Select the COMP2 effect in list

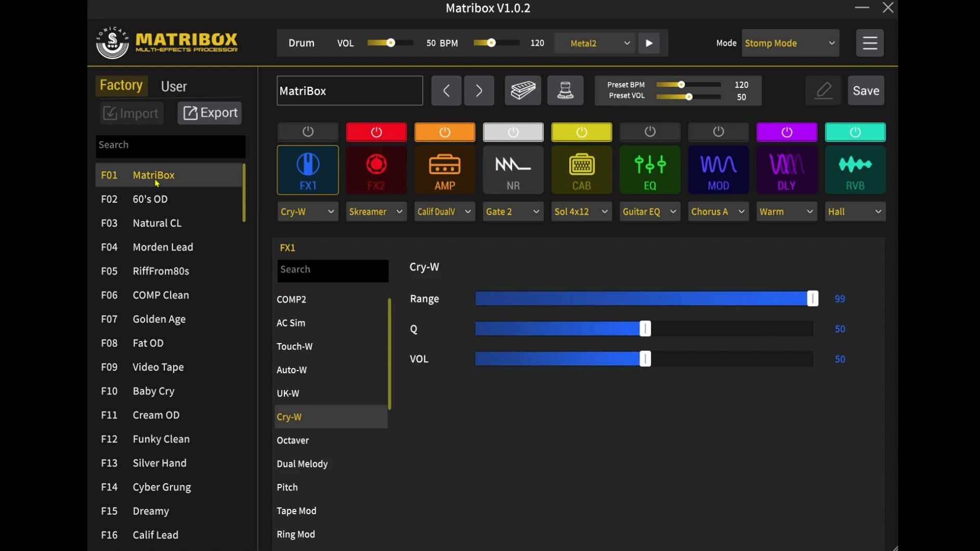(331, 299)
